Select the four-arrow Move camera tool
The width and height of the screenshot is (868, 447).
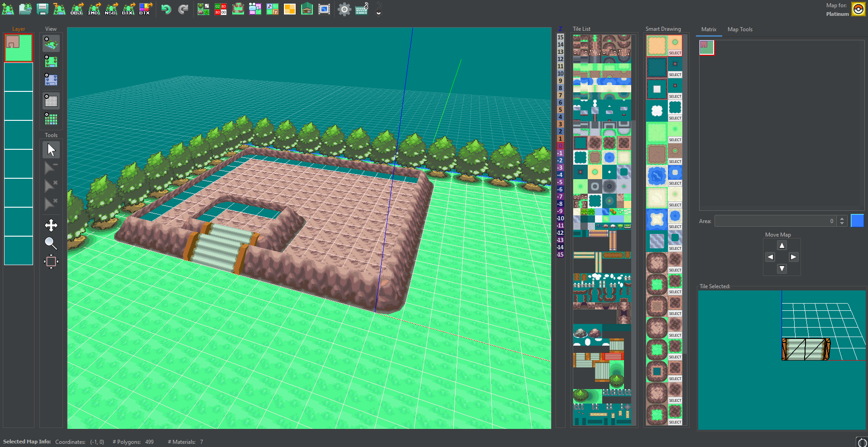coord(51,225)
